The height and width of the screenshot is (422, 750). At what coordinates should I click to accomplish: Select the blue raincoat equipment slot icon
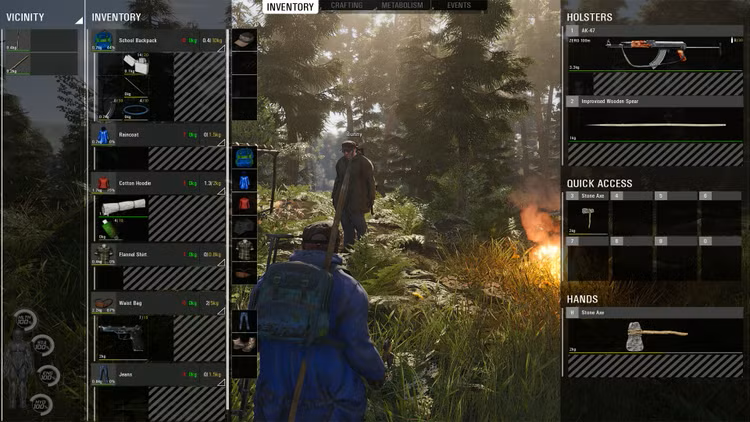tap(245, 181)
